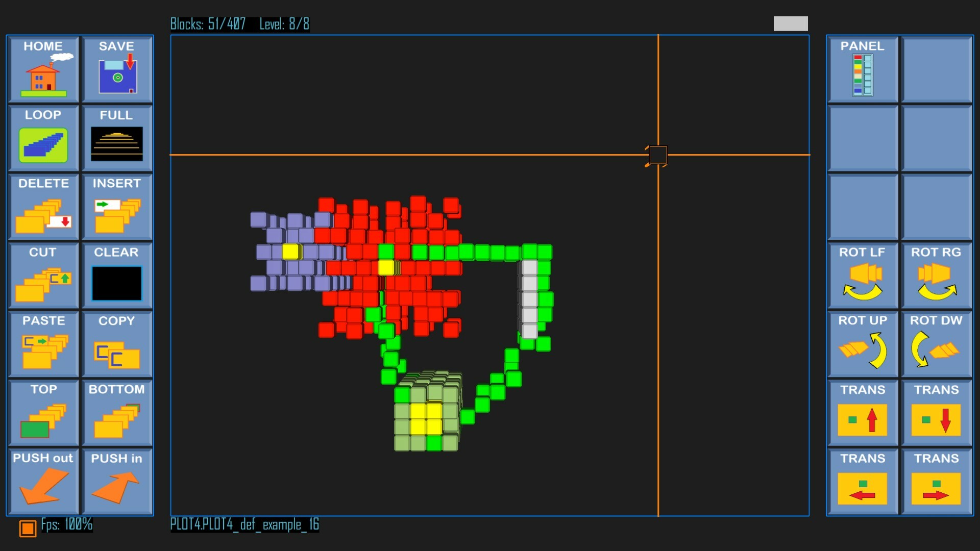The image size is (980, 551).
Task: Toggle the small orange checkbox near FPS display
Action: (28, 530)
